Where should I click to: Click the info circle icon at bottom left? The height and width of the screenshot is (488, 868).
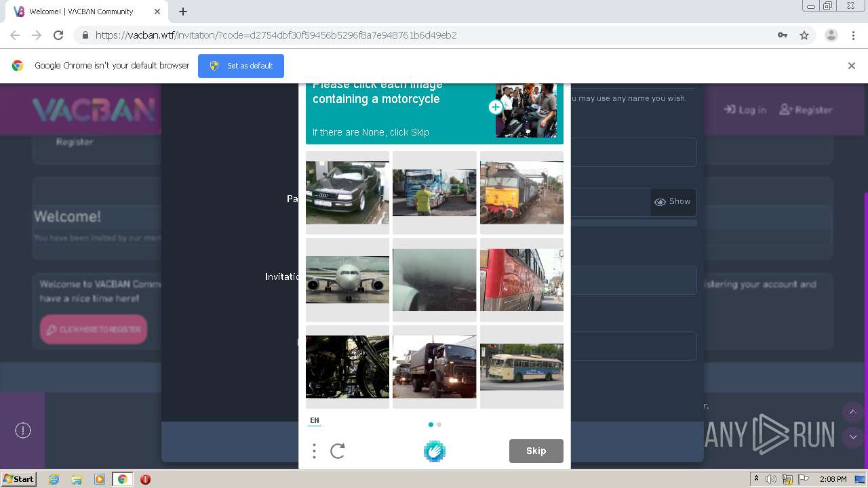(x=23, y=430)
